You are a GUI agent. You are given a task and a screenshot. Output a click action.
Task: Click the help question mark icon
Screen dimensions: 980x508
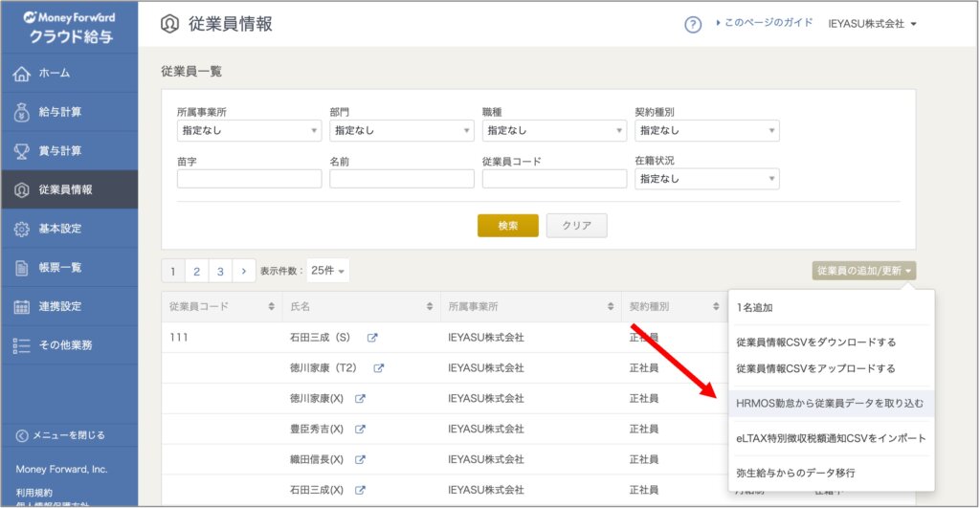[693, 25]
